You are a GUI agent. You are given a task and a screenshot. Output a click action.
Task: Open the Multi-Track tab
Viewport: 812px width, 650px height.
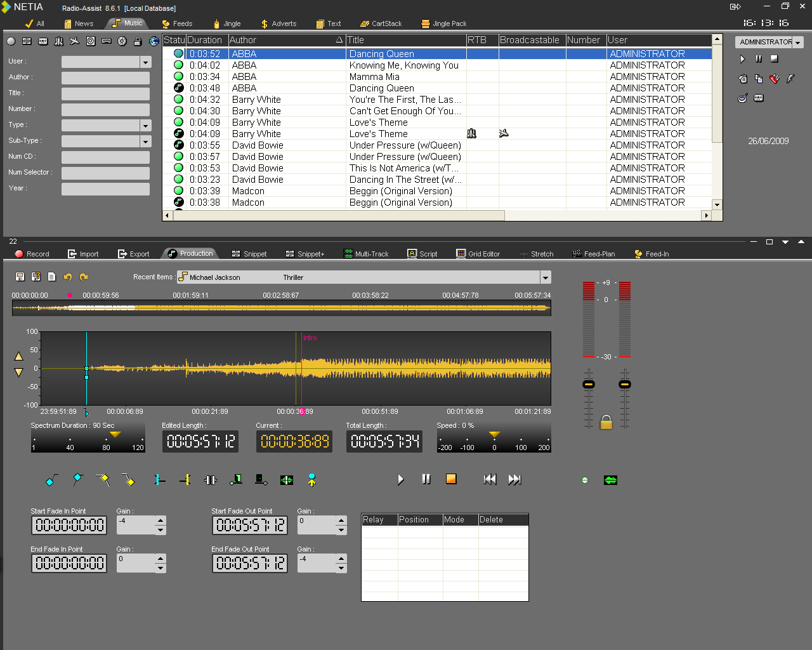[366, 254]
